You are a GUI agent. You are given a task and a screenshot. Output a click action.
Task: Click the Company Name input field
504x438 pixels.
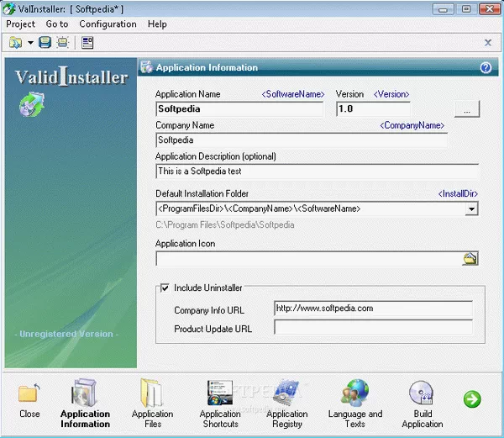(x=302, y=140)
